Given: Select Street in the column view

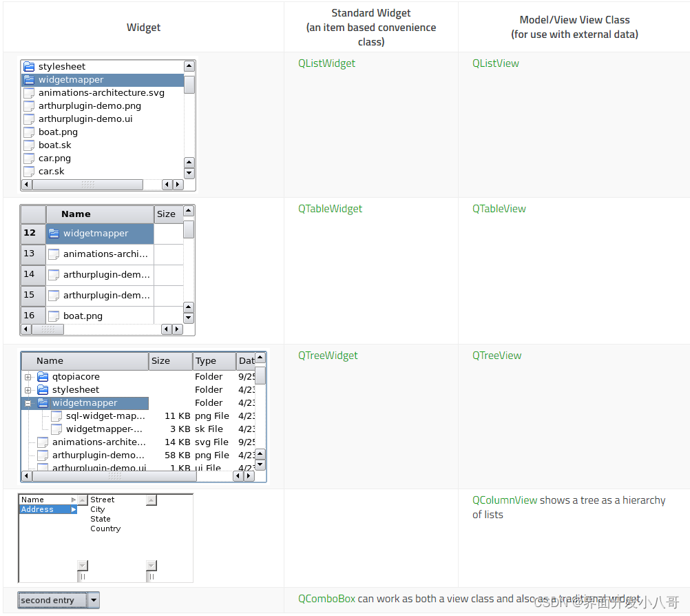Looking at the screenshot, I should coord(102,500).
